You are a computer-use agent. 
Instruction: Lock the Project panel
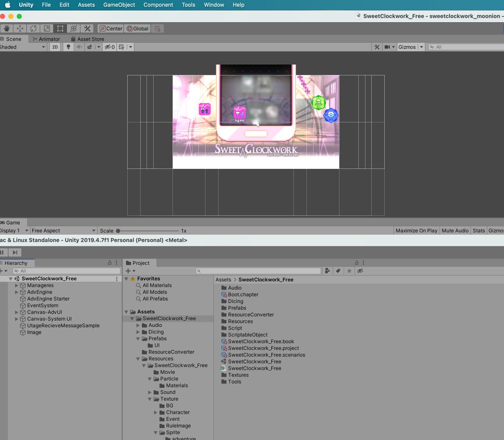[x=357, y=263]
